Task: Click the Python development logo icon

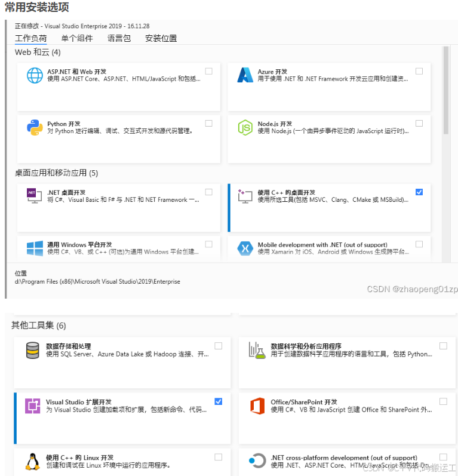Action: click(x=35, y=127)
